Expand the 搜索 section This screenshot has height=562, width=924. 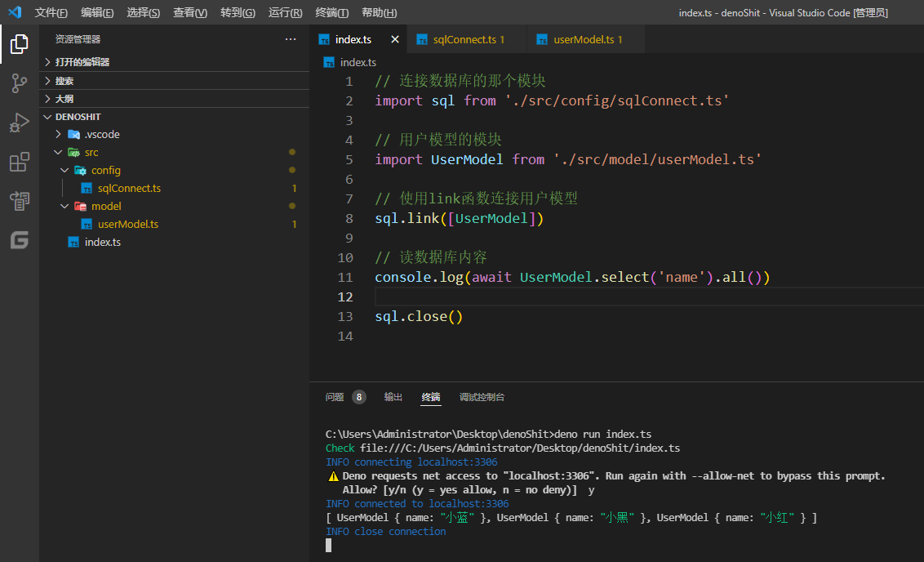click(x=47, y=81)
